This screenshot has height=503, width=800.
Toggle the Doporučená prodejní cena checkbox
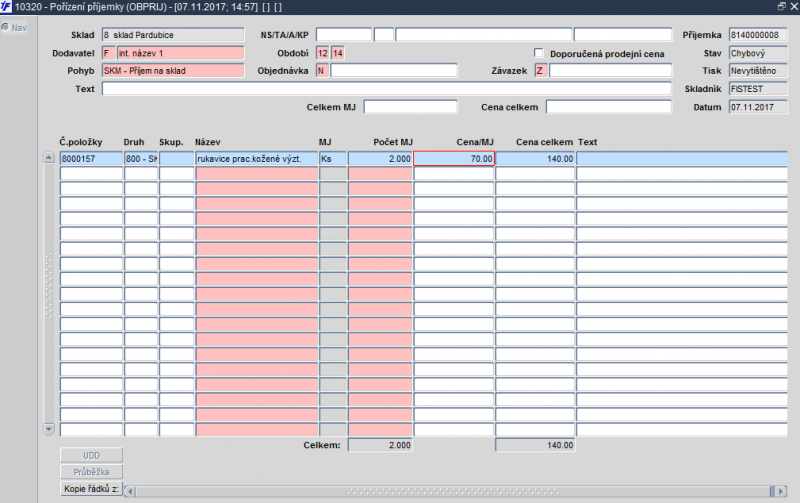tap(539, 53)
